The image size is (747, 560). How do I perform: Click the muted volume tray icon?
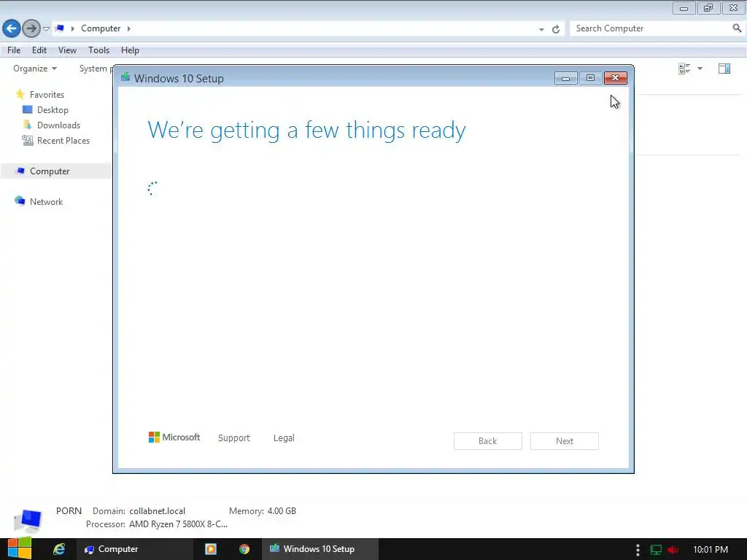(x=673, y=550)
